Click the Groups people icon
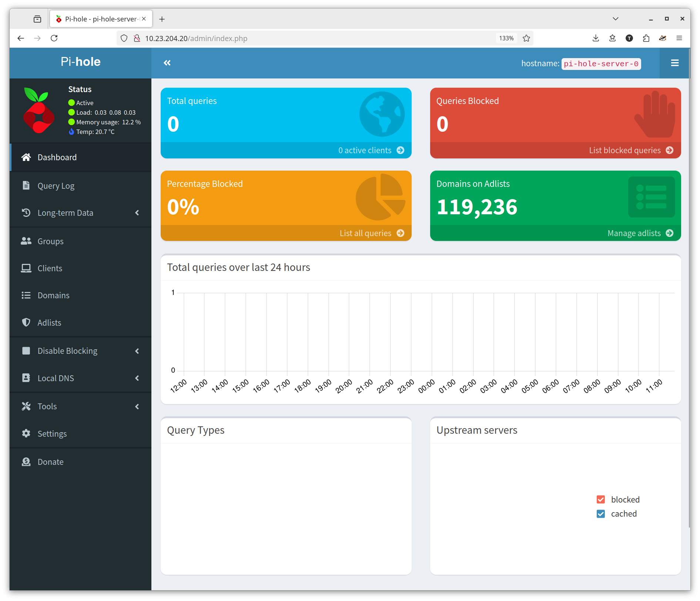This screenshot has width=700, height=601. click(x=26, y=241)
